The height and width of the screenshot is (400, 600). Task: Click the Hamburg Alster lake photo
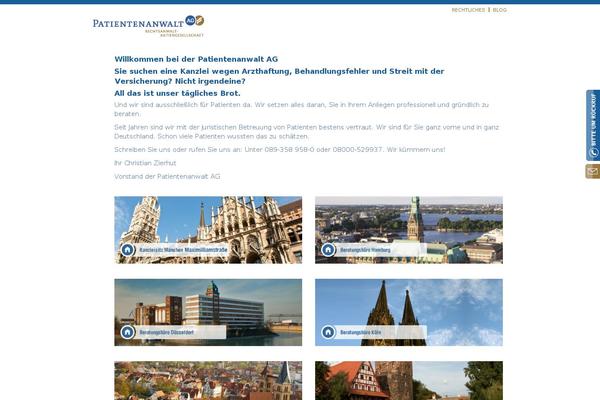coord(409,230)
